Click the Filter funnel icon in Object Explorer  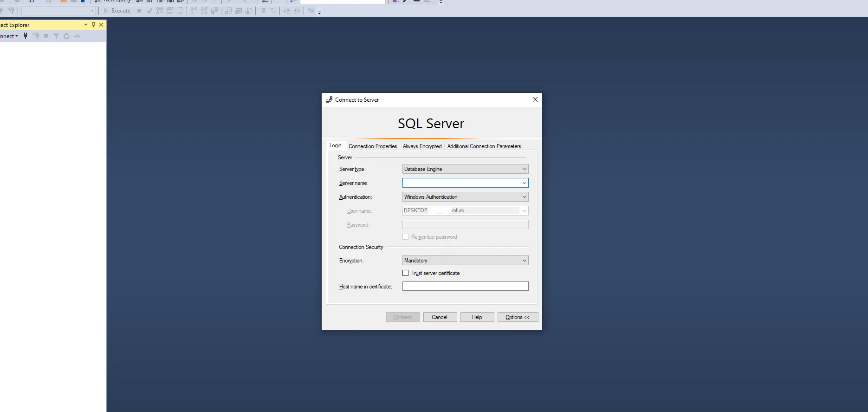[56, 36]
